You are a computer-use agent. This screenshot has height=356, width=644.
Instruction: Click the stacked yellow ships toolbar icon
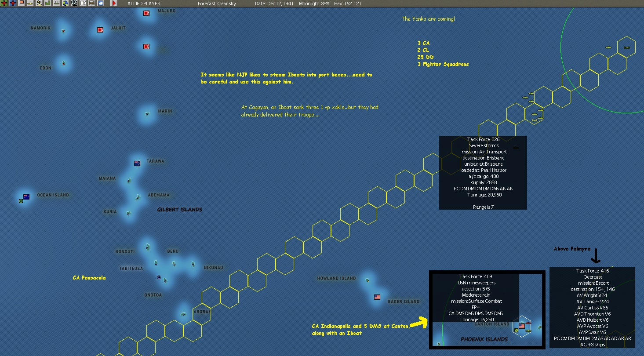click(x=39, y=3)
